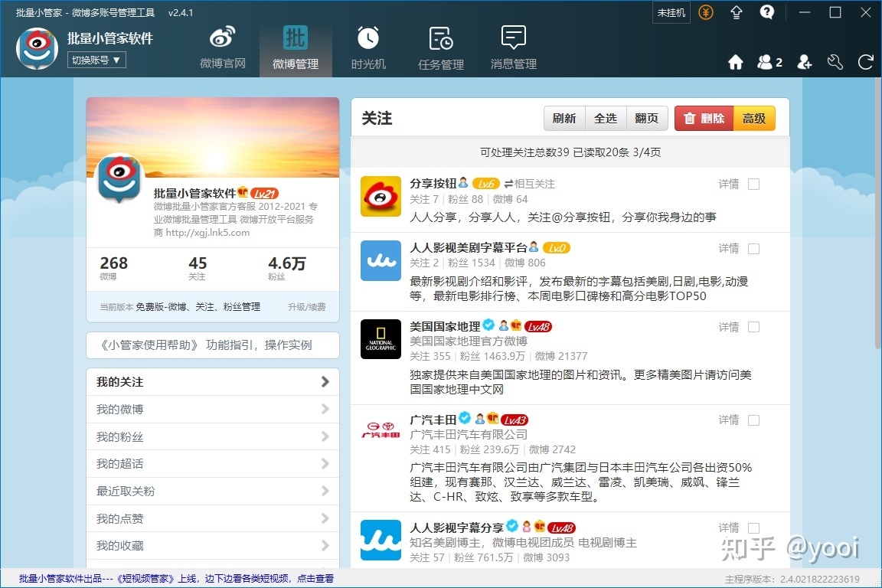Open the 消息管理 tab
This screenshot has height=588, width=882.
tap(514, 49)
